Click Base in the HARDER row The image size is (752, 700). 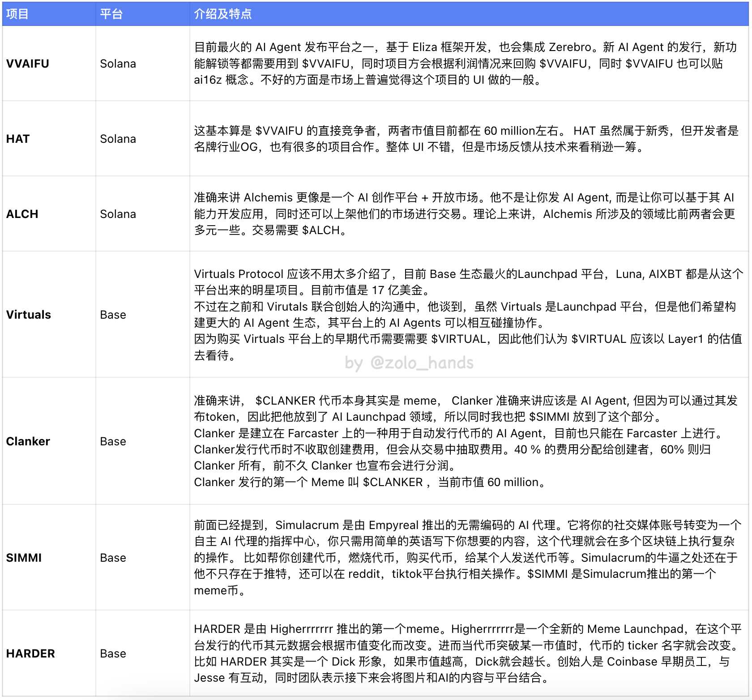coord(113,653)
